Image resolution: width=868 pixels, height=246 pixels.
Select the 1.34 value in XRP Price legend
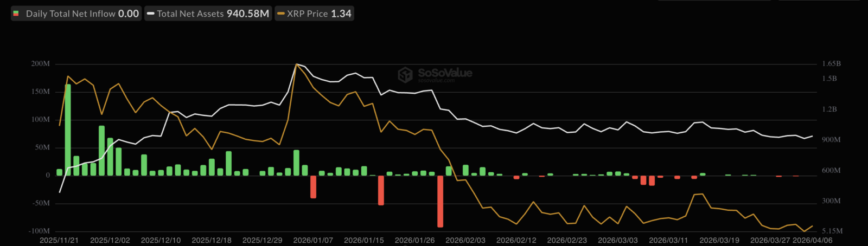pyautogui.click(x=341, y=14)
